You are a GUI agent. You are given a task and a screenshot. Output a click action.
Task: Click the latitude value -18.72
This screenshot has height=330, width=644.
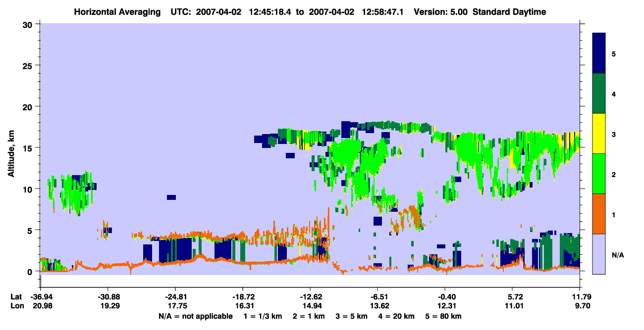point(242,297)
